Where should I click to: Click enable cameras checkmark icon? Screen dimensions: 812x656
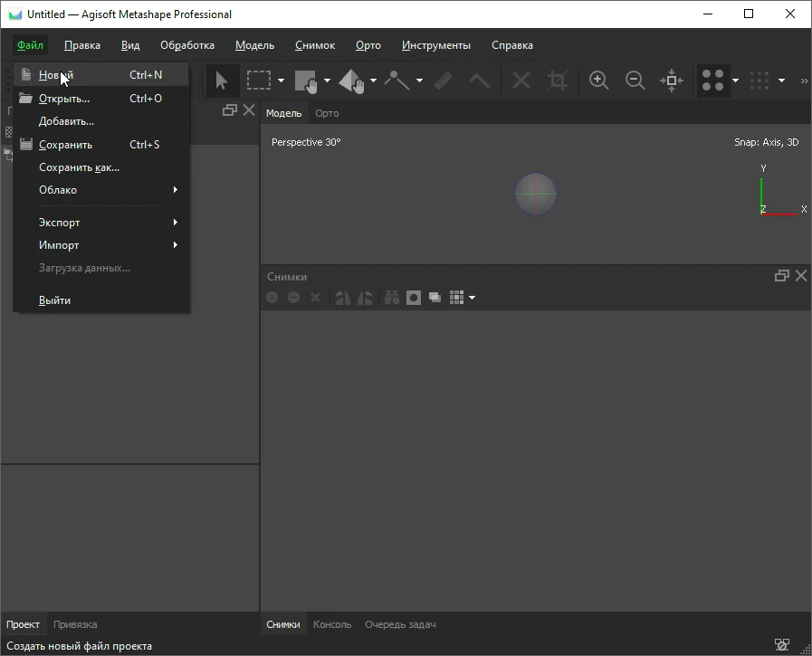click(272, 298)
